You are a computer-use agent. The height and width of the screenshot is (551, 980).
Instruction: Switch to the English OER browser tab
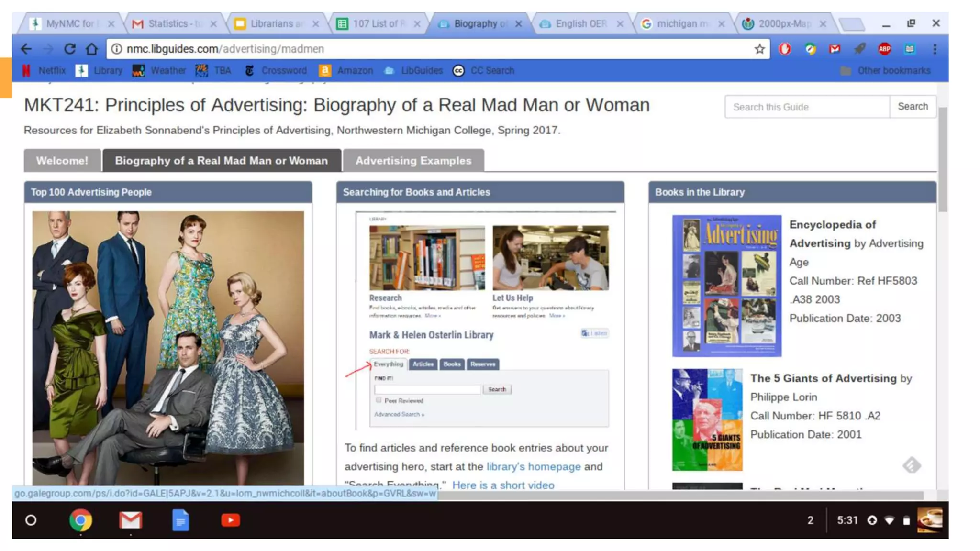(580, 23)
